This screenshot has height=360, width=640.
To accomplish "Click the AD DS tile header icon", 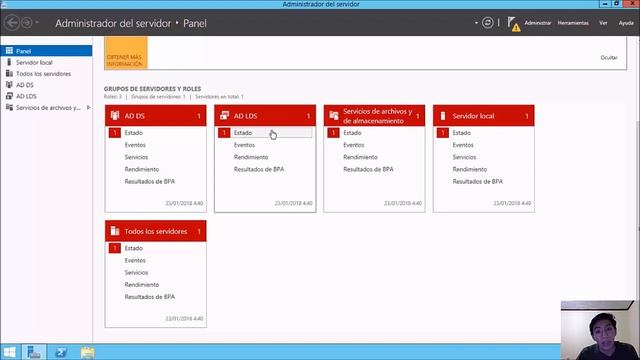I will coord(115,116).
